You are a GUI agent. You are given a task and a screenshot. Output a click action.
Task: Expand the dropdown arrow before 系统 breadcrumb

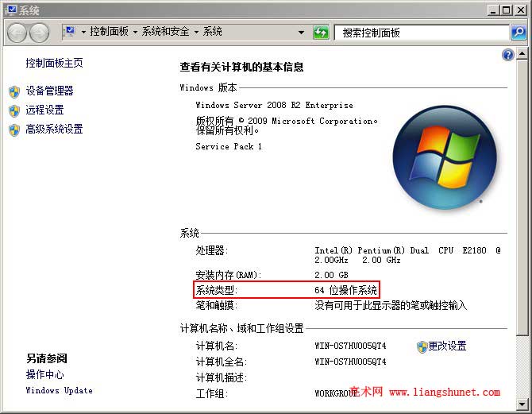click(196, 33)
